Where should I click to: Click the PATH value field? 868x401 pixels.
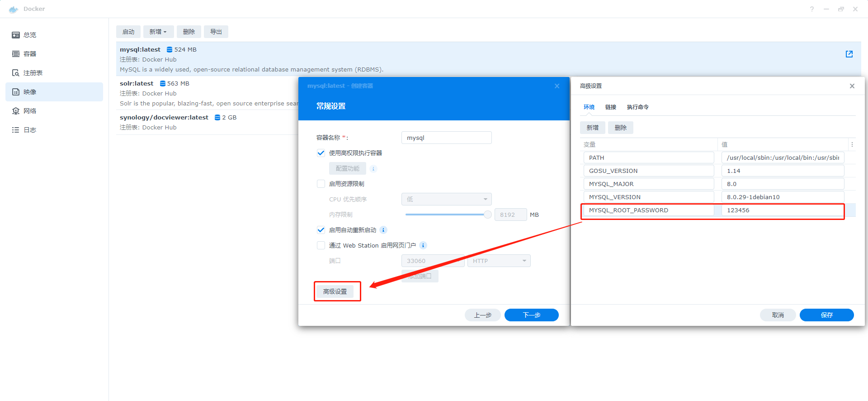tap(783, 158)
